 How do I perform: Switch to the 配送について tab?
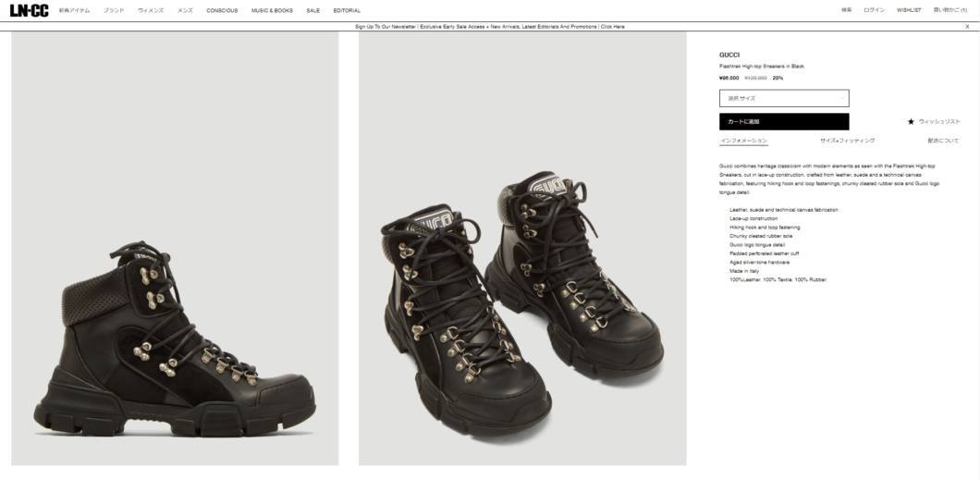point(943,141)
